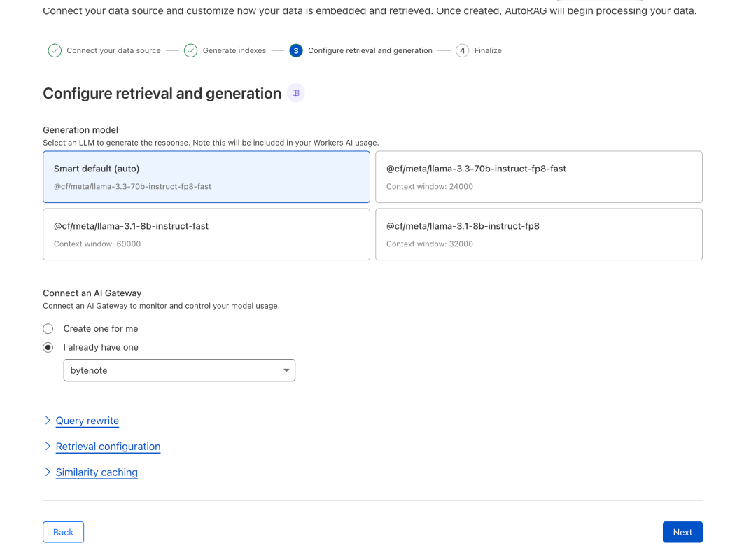756x555 pixels.
Task: Select the Create one for me option
Action: (x=48, y=328)
